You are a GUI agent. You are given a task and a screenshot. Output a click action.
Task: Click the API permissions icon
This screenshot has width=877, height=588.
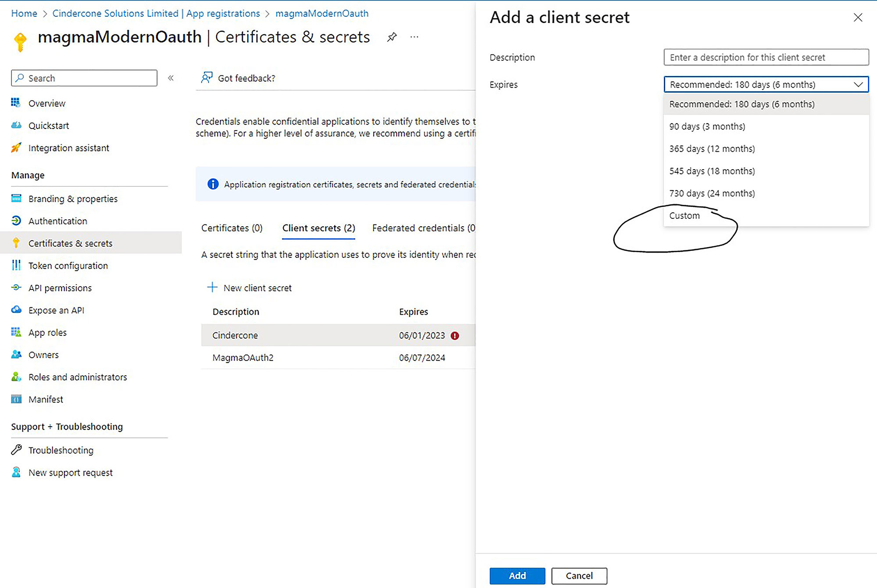point(16,288)
